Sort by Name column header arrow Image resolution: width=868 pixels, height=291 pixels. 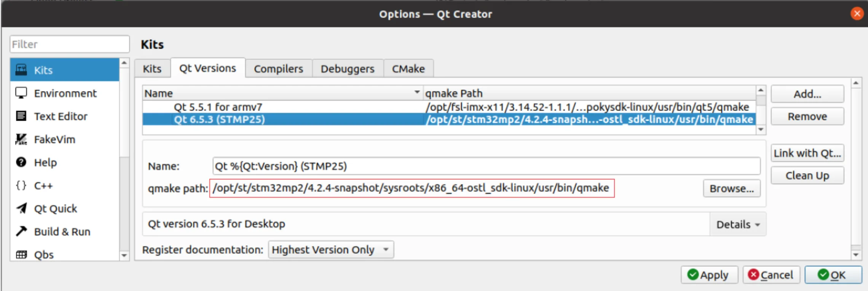[417, 92]
